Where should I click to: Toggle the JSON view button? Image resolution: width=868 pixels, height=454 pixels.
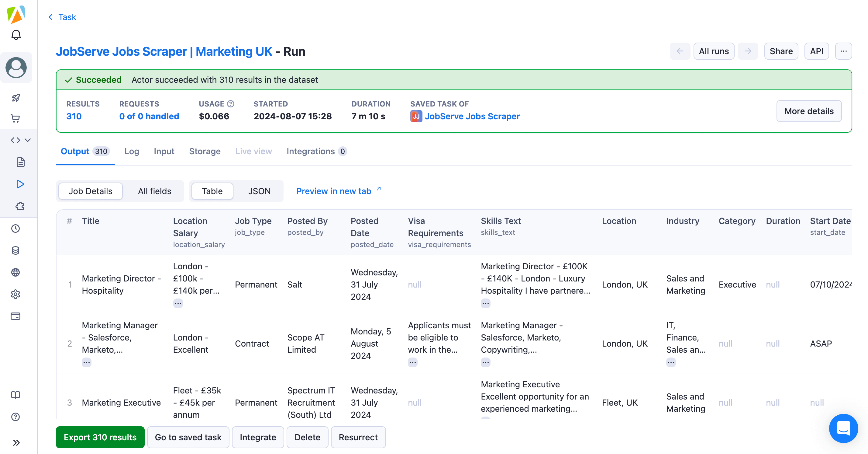(259, 191)
